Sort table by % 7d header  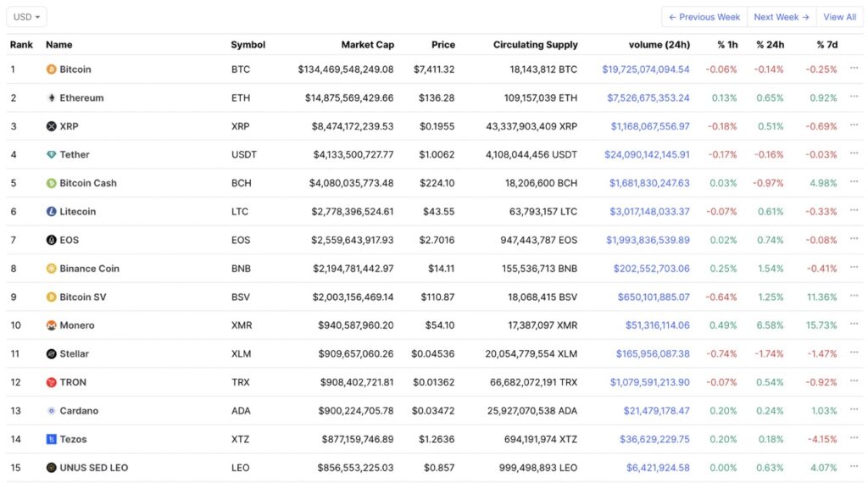click(x=827, y=45)
